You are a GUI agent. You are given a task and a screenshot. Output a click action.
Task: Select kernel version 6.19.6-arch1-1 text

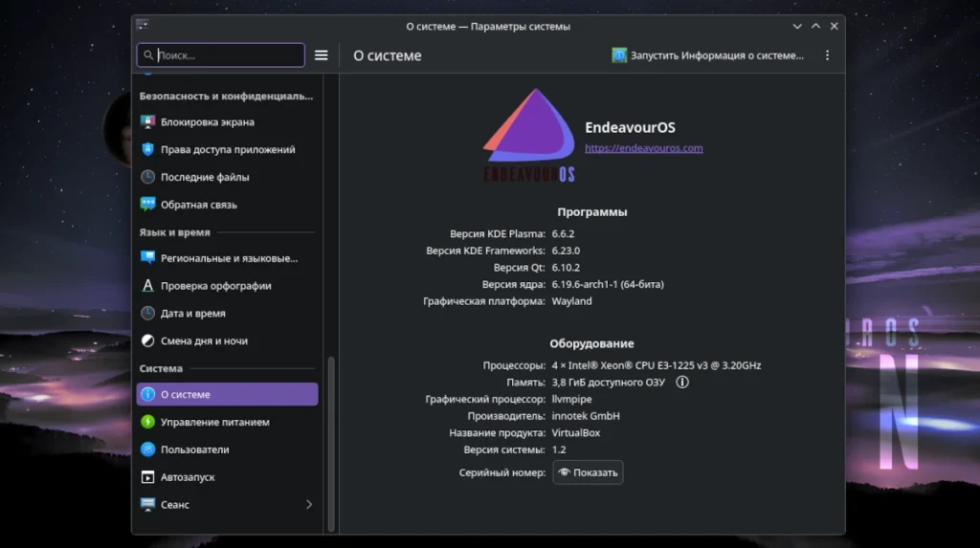608,284
